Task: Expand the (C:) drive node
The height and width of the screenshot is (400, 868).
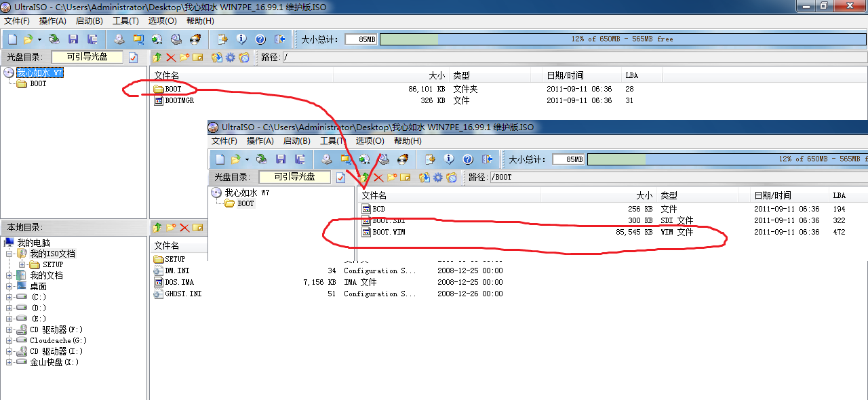Action: (9, 297)
